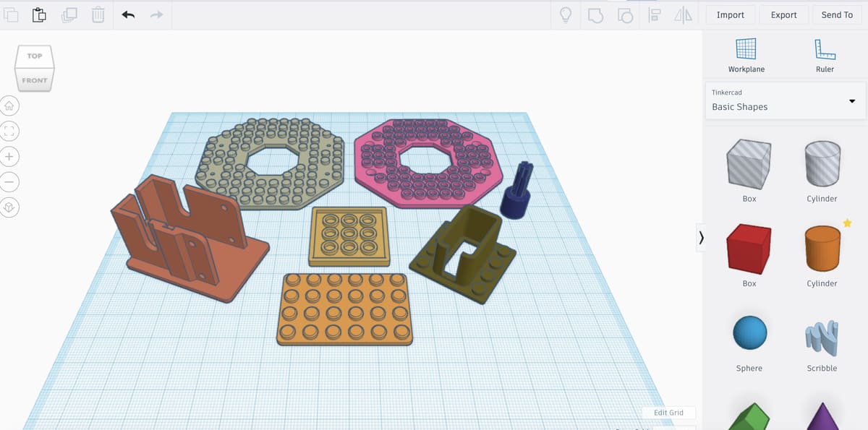Select the dark blue peg model

click(516, 192)
